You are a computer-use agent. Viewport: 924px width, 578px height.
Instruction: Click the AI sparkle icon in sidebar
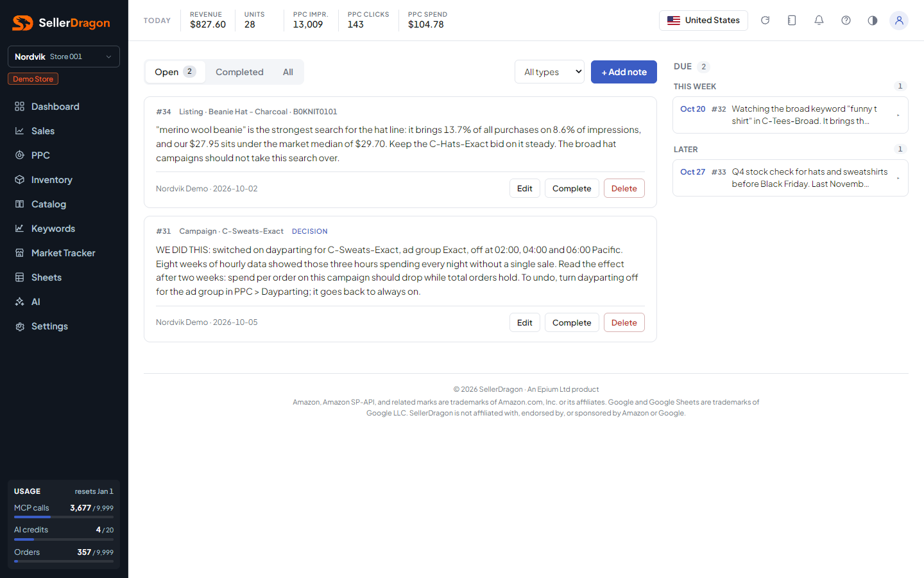pyautogui.click(x=20, y=302)
